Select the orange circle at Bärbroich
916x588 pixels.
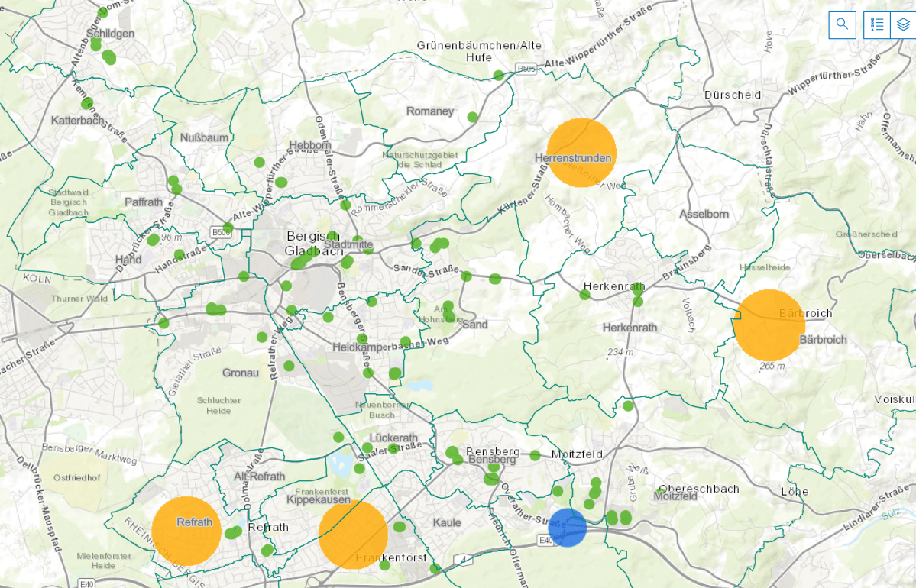point(769,325)
